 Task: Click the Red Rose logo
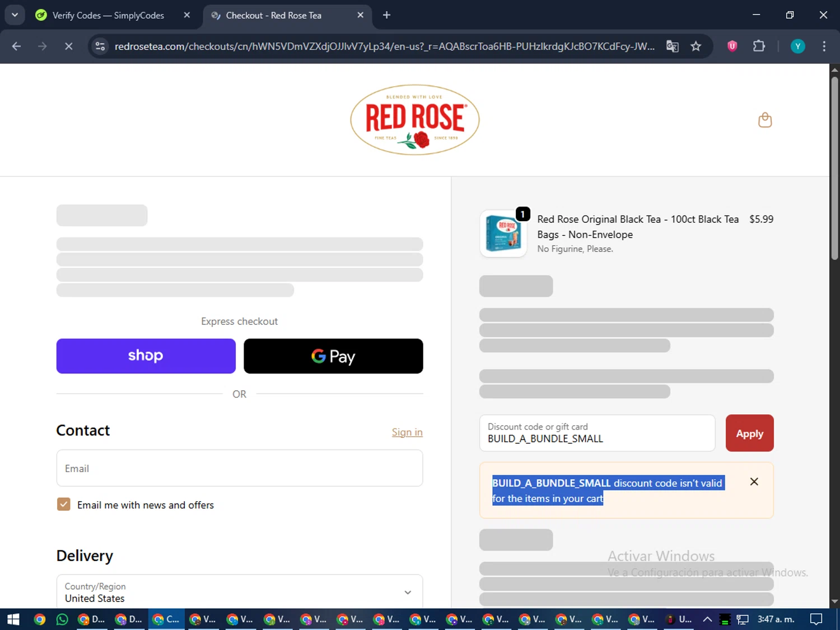415,120
